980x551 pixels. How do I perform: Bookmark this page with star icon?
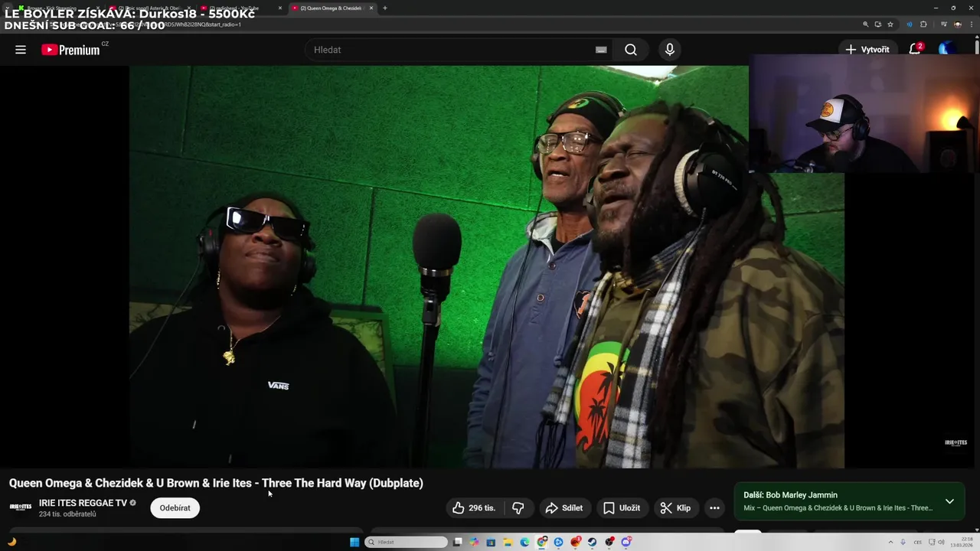pos(890,24)
